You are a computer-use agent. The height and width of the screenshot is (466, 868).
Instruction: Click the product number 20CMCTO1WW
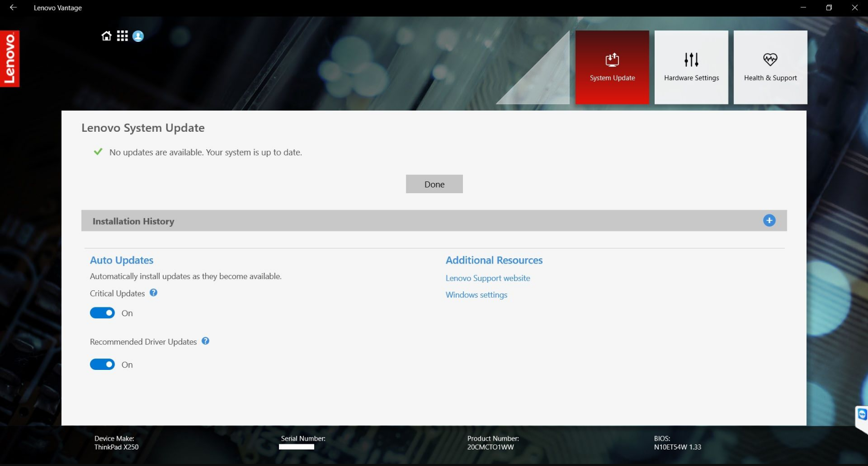click(x=490, y=447)
